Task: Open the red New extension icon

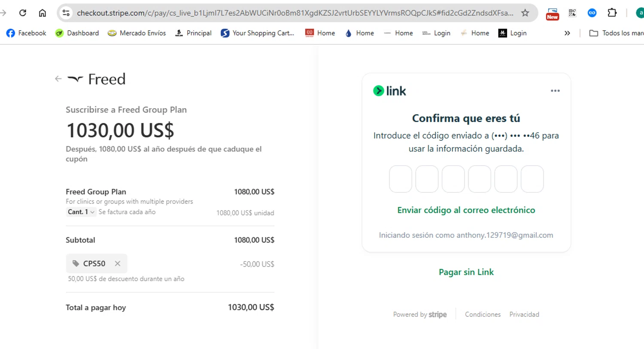Action: [x=553, y=14]
